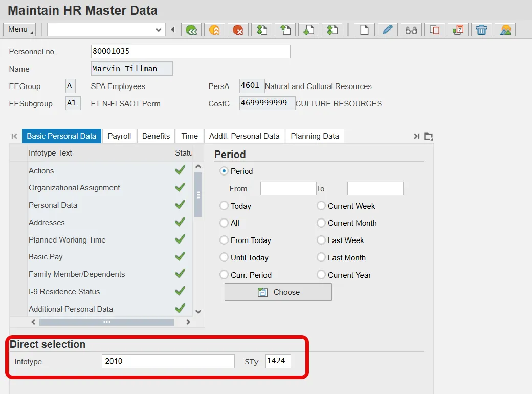The height and width of the screenshot is (394, 532).
Task: Open the command field dropdown
Action: (x=158, y=30)
